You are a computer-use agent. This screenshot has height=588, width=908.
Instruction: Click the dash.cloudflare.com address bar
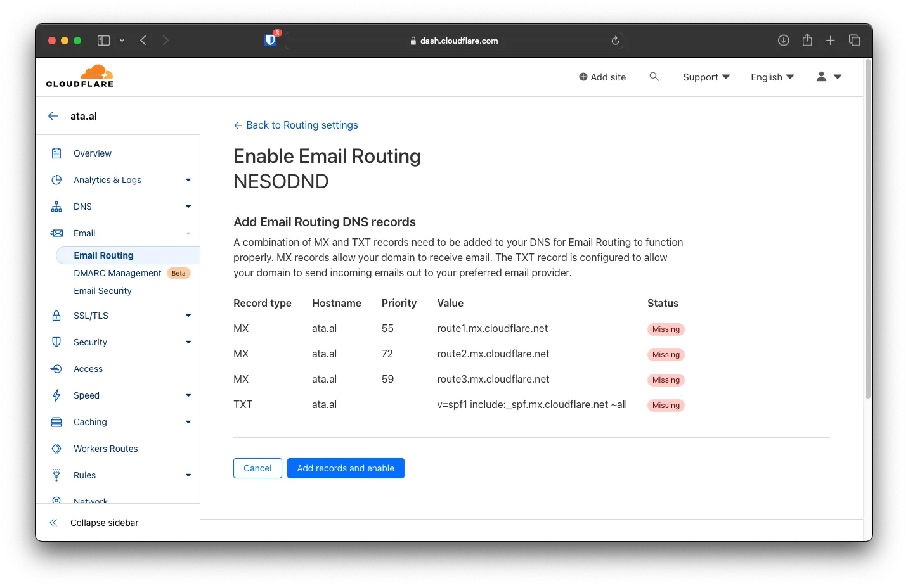point(454,41)
